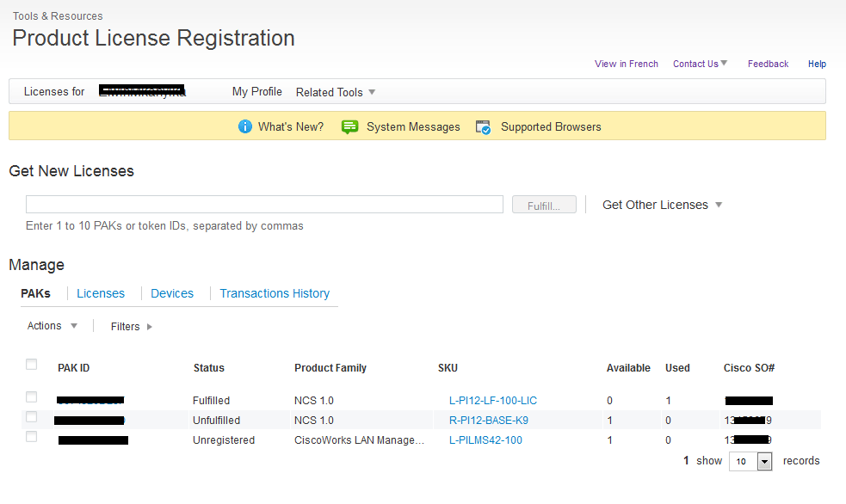Image resolution: width=846 pixels, height=504 pixels.
Task: Open the Actions dropdown
Action: pos(52,326)
